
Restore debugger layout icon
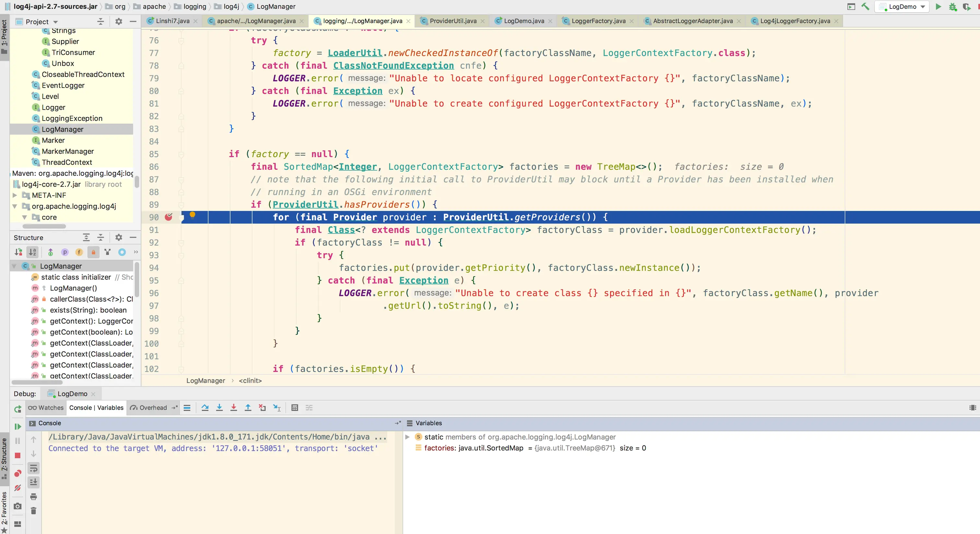click(17, 524)
